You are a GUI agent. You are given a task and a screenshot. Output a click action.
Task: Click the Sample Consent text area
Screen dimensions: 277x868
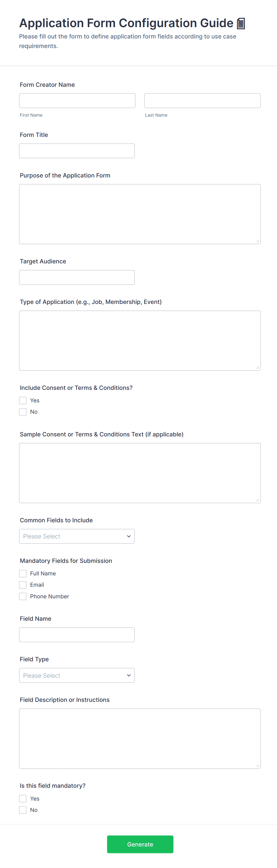coord(140,473)
